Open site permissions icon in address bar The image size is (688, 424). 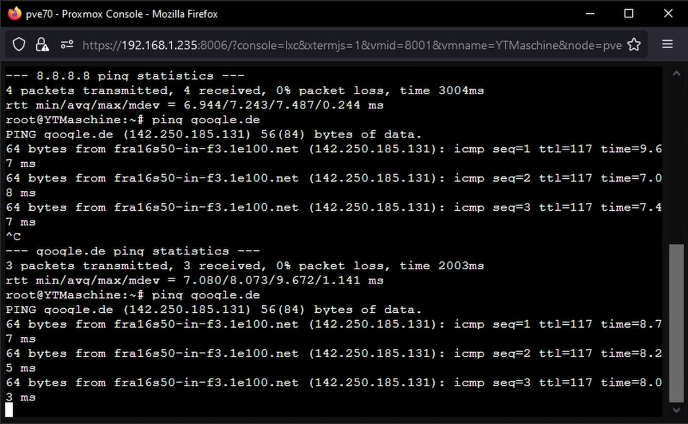click(67, 44)
